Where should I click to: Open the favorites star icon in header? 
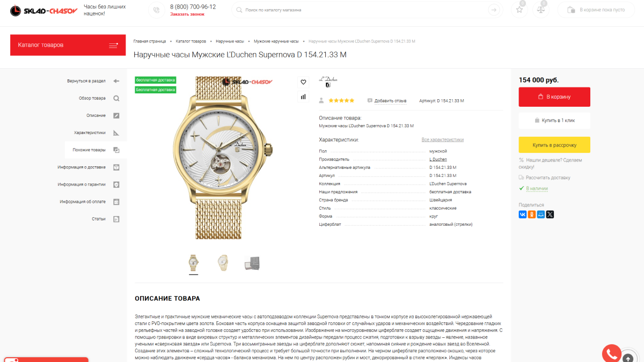click(x=519, y=10)
